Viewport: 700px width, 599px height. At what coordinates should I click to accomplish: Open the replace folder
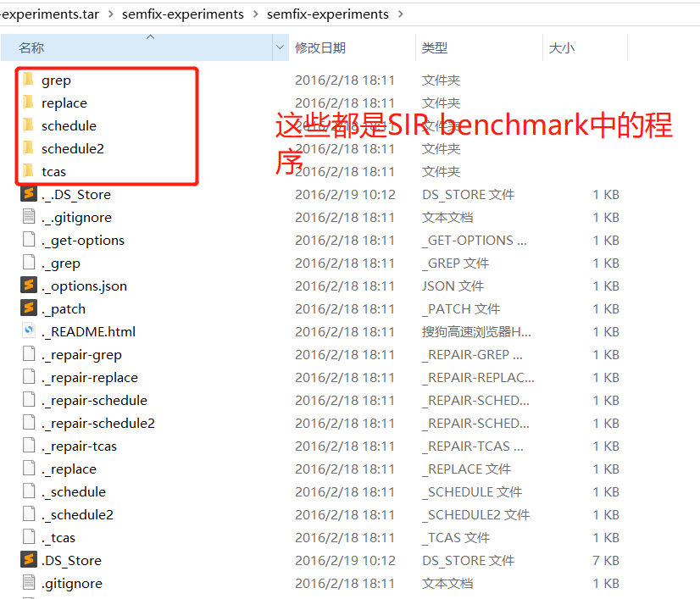pos(64,103)
